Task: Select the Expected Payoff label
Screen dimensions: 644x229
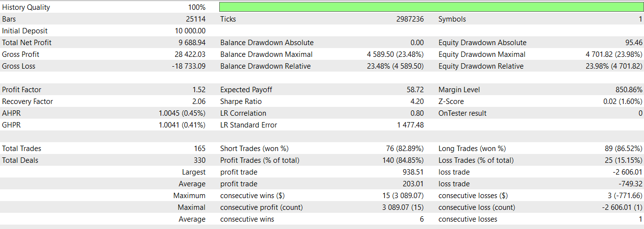Action: [246, 90]
